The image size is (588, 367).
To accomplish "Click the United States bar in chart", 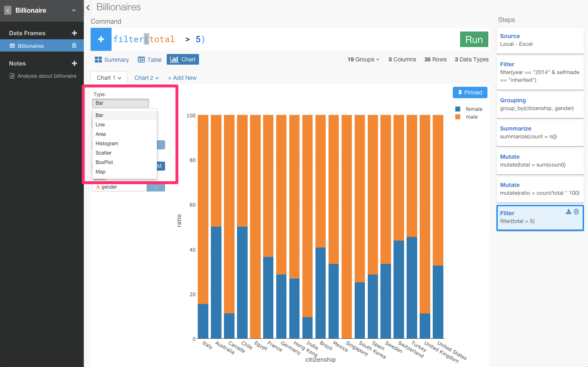I will coord(438,227).
